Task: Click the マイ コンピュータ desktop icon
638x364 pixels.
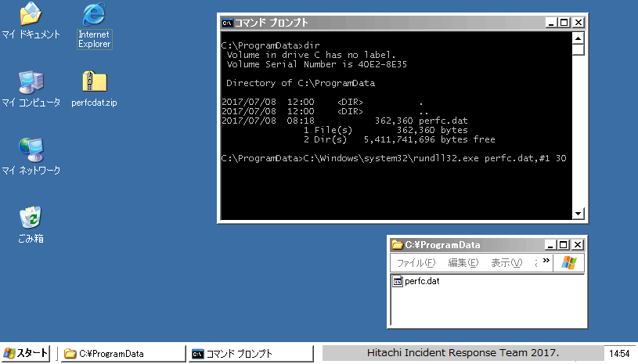Action: click(x=31, y=82)
